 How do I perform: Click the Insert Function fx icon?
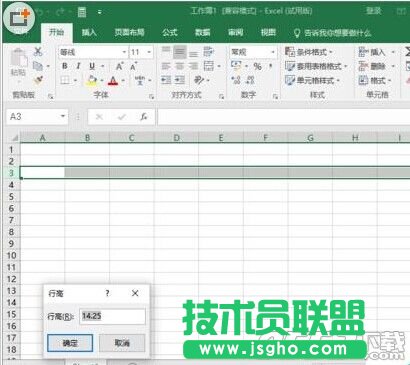point(144,117)
